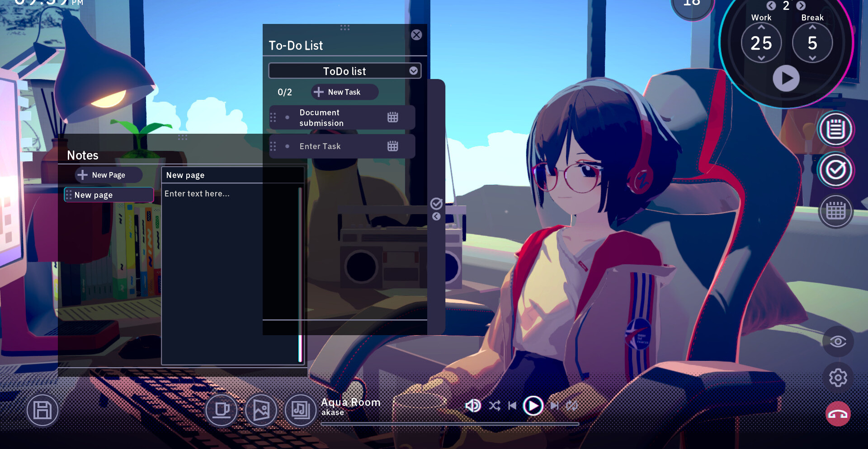
Task: Open the Notes panel icon
Action: [835, 130]
